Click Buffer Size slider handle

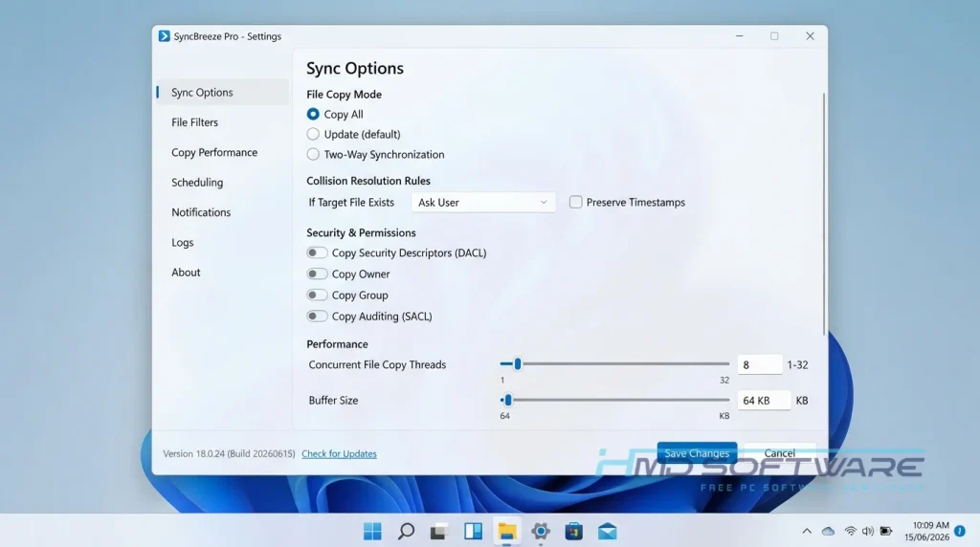tap(507, 401)
